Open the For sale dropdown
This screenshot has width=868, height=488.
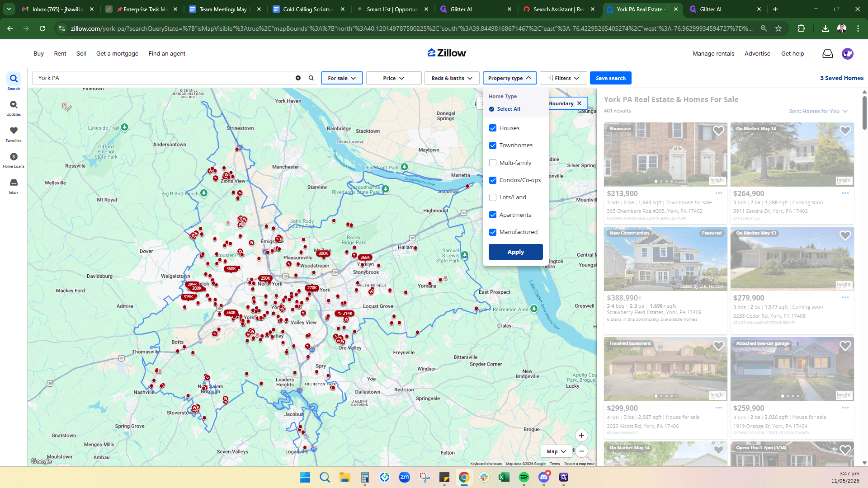(x=342, y=78)
